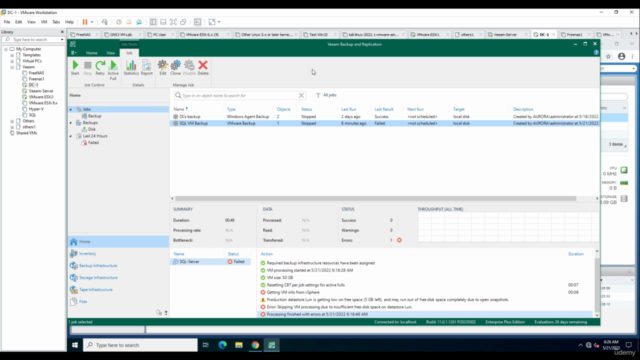Run an Active Full backup

(113, 70)
